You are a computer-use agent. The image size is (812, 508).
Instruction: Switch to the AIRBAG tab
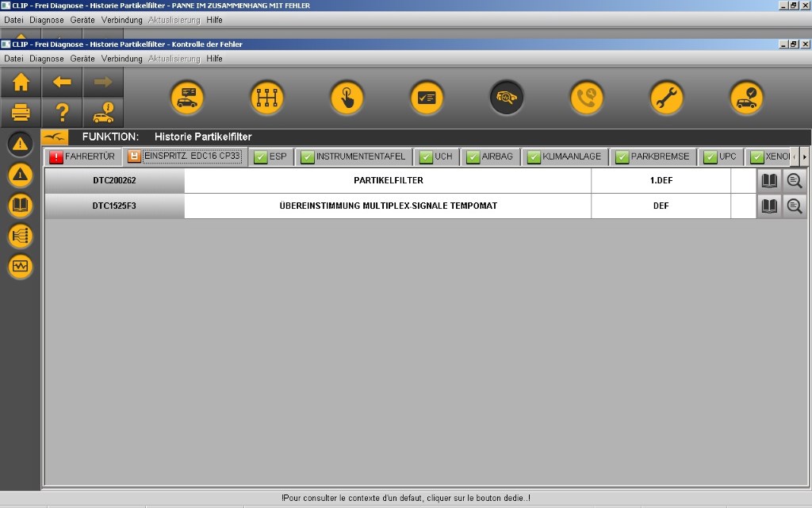(x=489, y=156)
